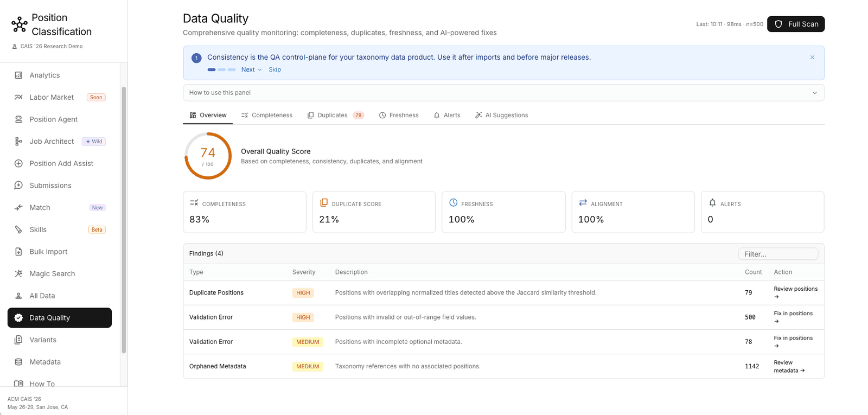Select the Job Architect hierarchy icon

pyautogui.click(x=18, y=142)
